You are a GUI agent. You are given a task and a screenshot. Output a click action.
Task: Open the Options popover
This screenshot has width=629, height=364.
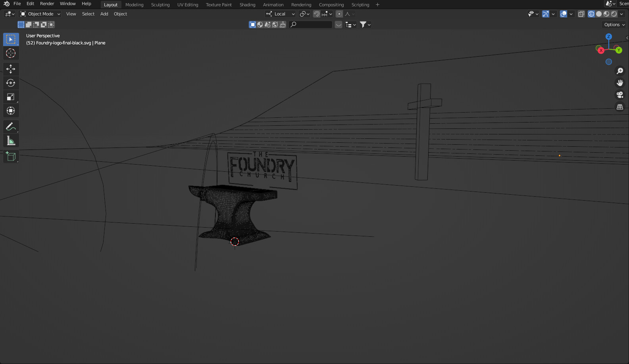[614, 25]
